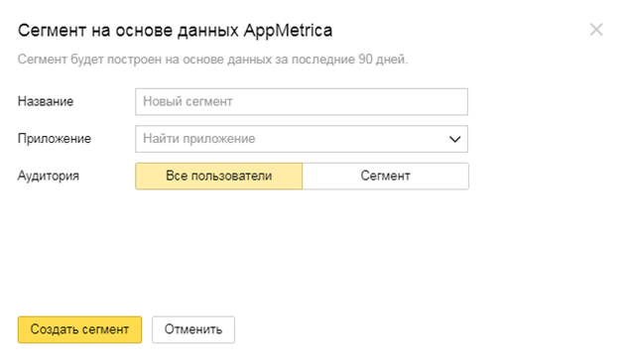Select Сегмент audience option
Screen dimensions: 623x364
[x=385, y=176]
